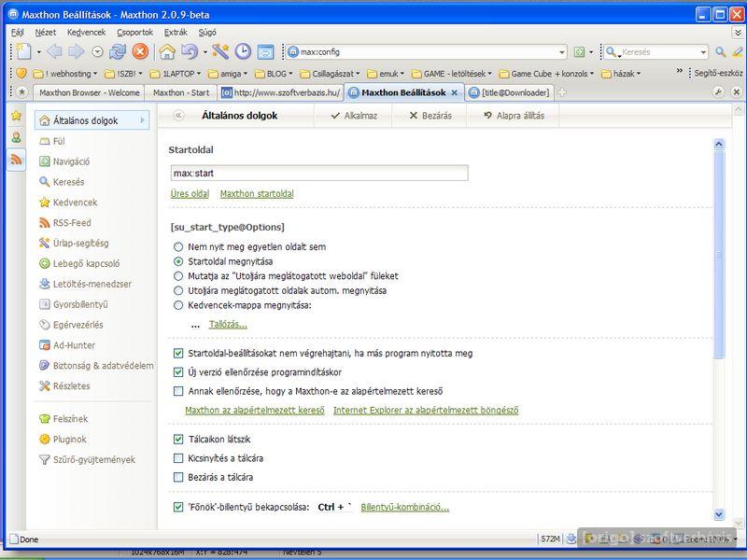Viewport: 747px width, 560px height.
Task: Enable 'Annak ellenőrzése, hogy a Maxthon-e...' checkbox
Action: point(178,391)
